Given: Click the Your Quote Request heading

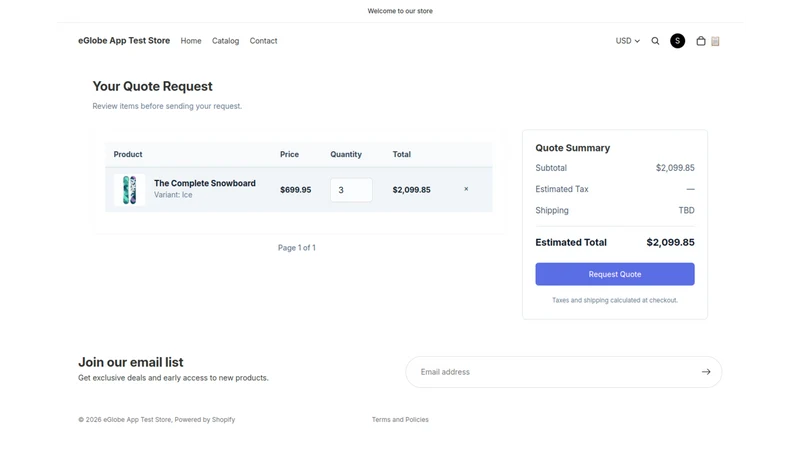Looking at the screenshot, I should click(153, 86).
